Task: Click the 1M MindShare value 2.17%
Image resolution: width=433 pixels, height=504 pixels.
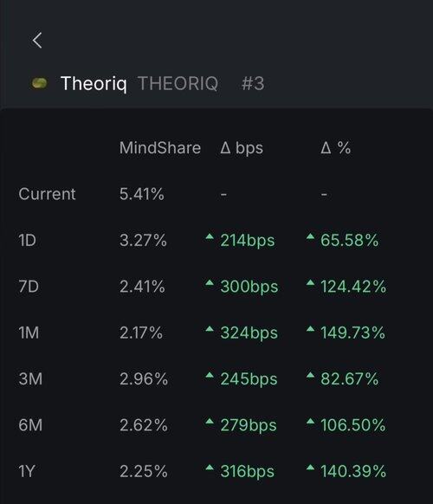Action: pyautogui.click(x=141, y=333)
